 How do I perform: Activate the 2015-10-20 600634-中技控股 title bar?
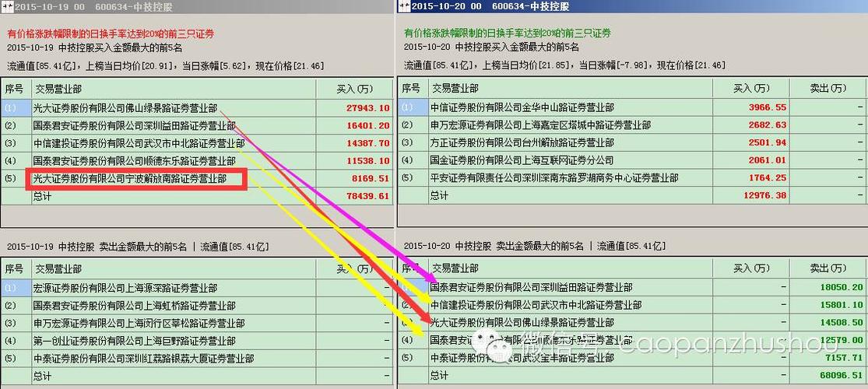coord(631,6)
